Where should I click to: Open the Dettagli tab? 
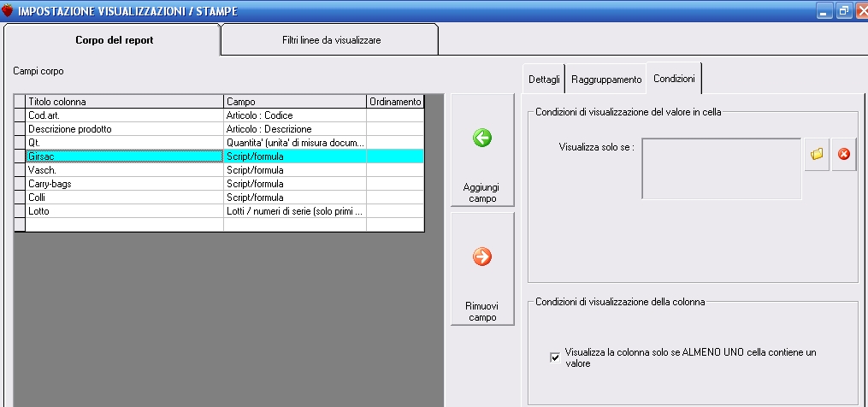point(544,80)
